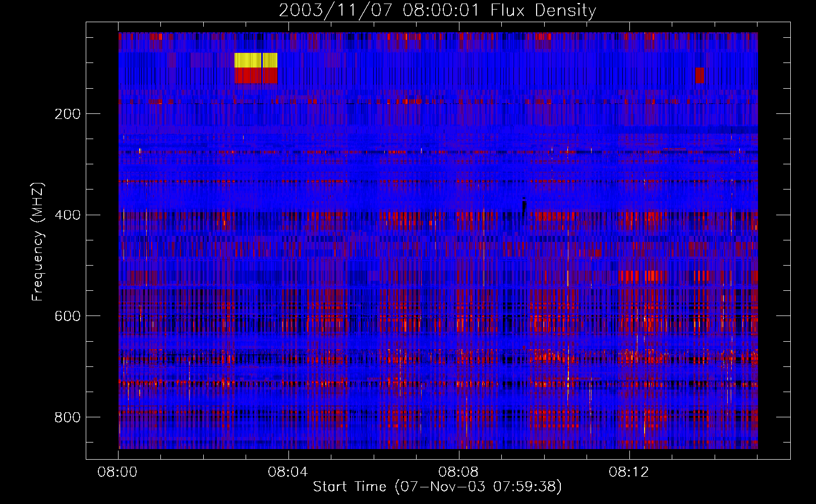Screen dimensions: 816x504
Task: Click the 400 frequency tick label
Action: coord(68,215)
